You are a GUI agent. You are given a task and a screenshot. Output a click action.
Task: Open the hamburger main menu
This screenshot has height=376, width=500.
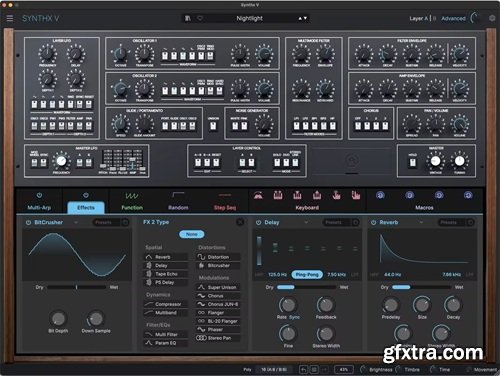(10, 18)
